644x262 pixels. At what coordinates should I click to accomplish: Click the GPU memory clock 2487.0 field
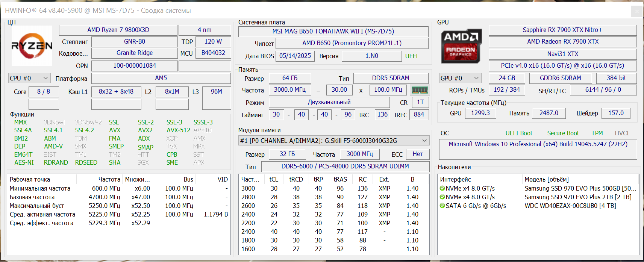549,113
